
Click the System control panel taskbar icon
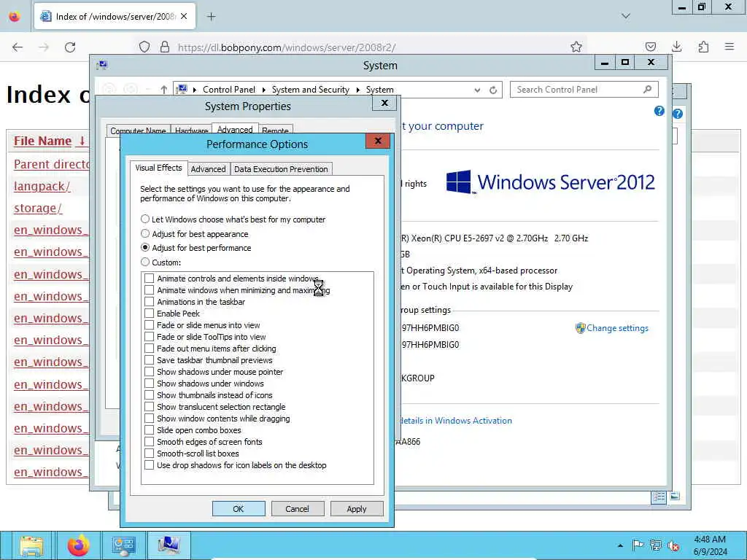tap(169, 545)
